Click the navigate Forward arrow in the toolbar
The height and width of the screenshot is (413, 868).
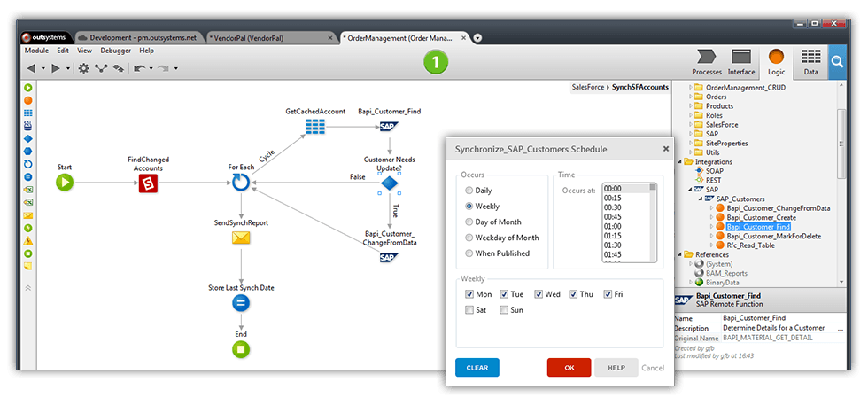pyautogui.click(x=56, y=68)
